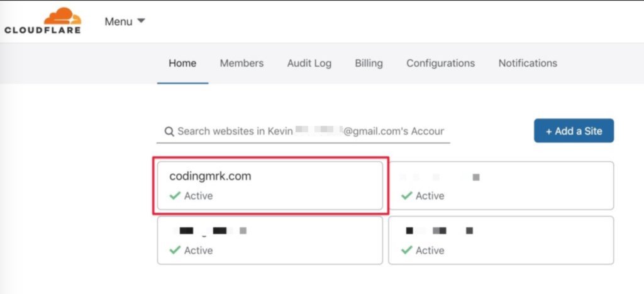Open the Menu dropdown

point(125,21)
